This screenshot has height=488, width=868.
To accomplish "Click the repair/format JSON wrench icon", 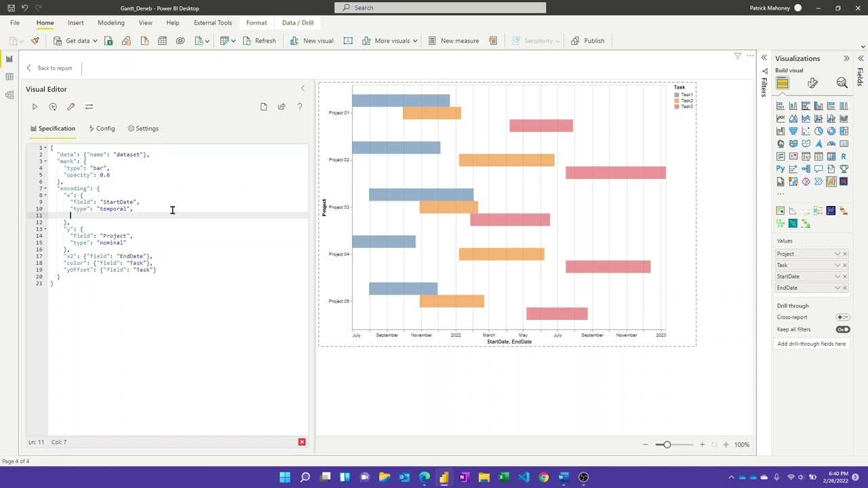I will coord(71,106).
